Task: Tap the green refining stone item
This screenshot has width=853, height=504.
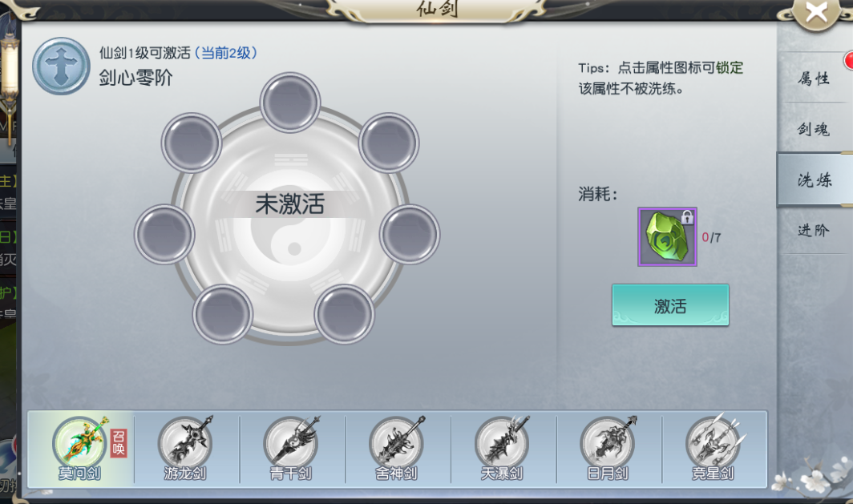Action: click(667, 236)
